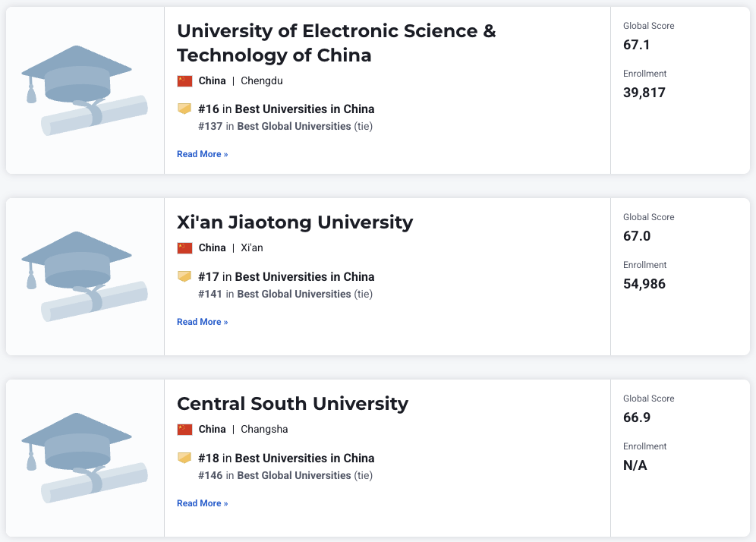Click Read More under the Chengdu university
The width and height of the screenshot is (756, 542).
(202, 154)
